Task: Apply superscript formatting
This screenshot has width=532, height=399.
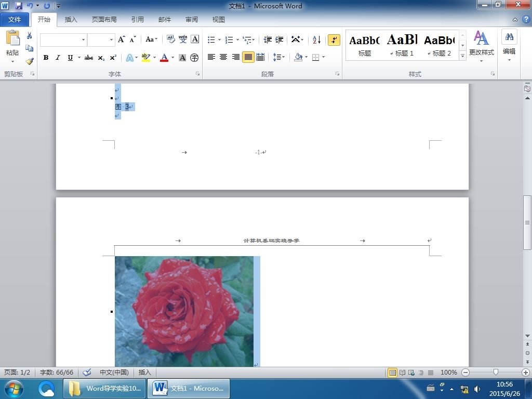Action: 113,58
